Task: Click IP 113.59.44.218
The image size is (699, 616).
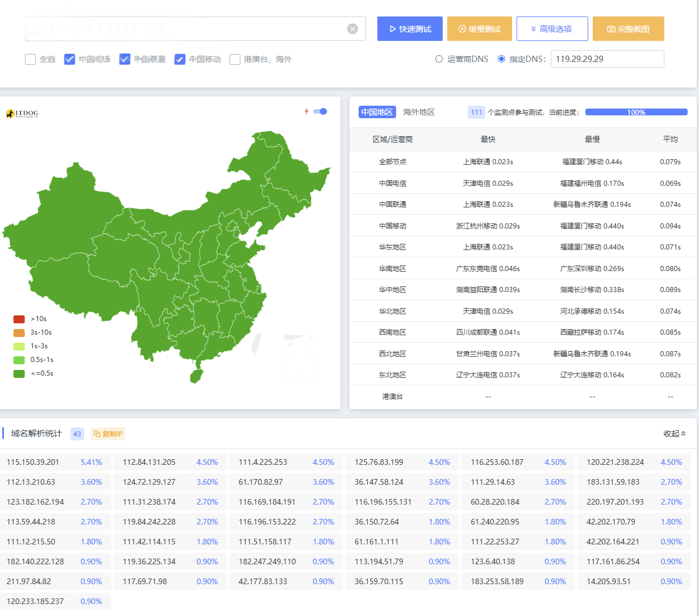Action: (x=31, y=522)
